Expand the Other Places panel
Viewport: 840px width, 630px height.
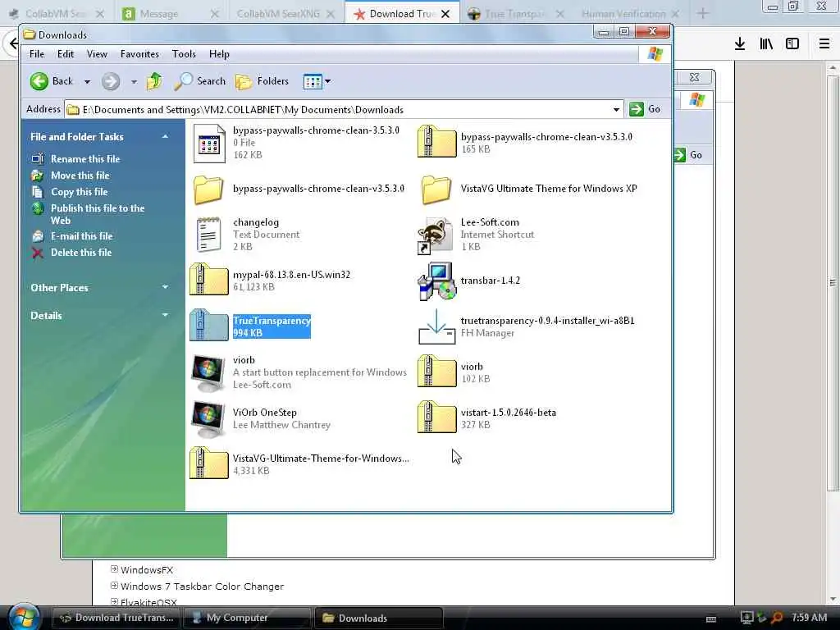click(165, 288)
